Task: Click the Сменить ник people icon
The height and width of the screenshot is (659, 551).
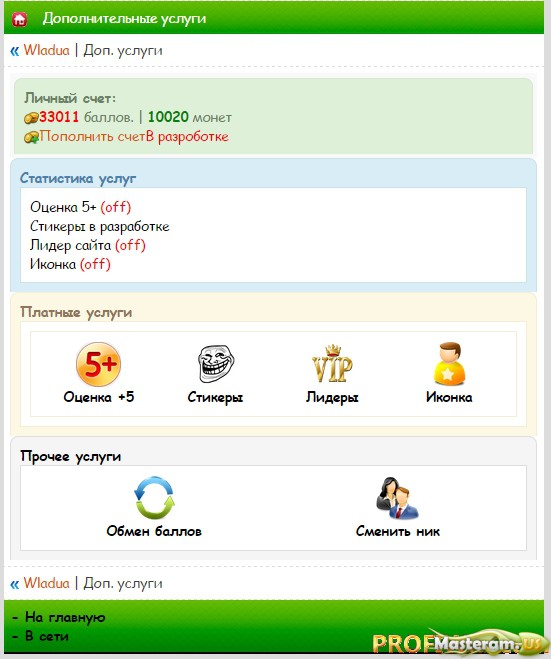Action: point(397,498)
